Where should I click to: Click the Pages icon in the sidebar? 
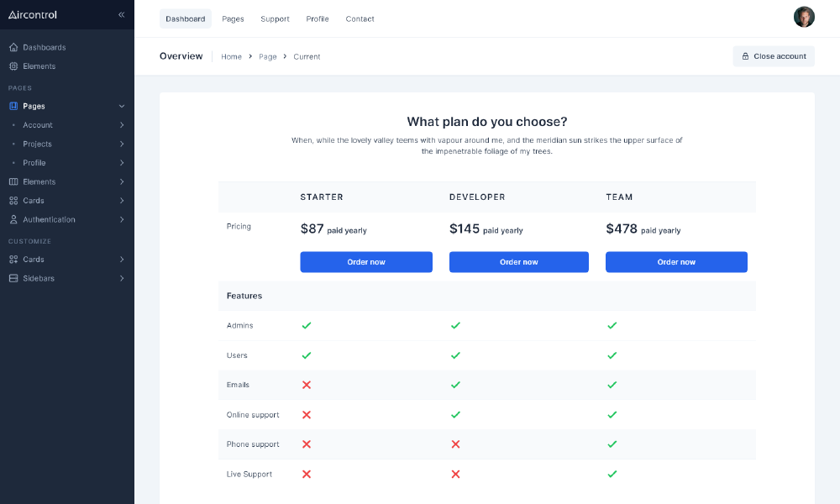coord(12,106)
